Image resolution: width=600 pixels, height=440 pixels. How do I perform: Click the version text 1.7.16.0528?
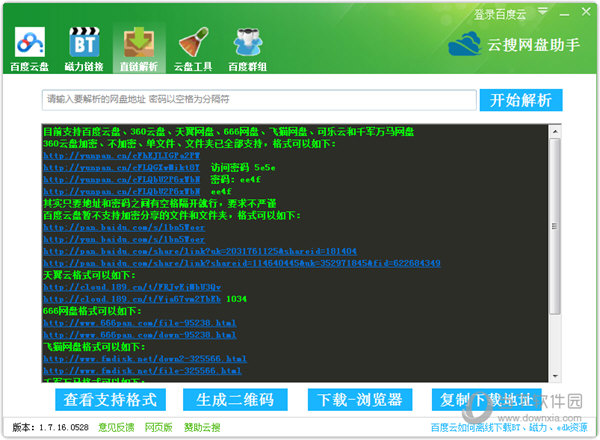[64, 427]
